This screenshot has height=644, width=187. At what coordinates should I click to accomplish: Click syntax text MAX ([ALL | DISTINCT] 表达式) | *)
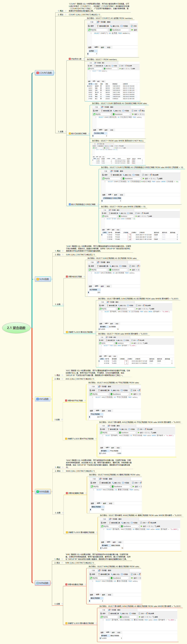click(80, 471)
